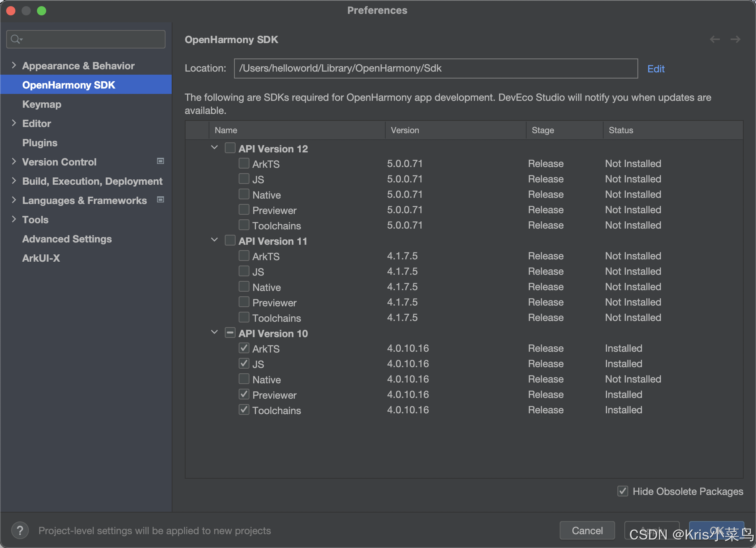Open the Keymap settings page
Viewport: 756px width, 548px height.
pos(42,104)
